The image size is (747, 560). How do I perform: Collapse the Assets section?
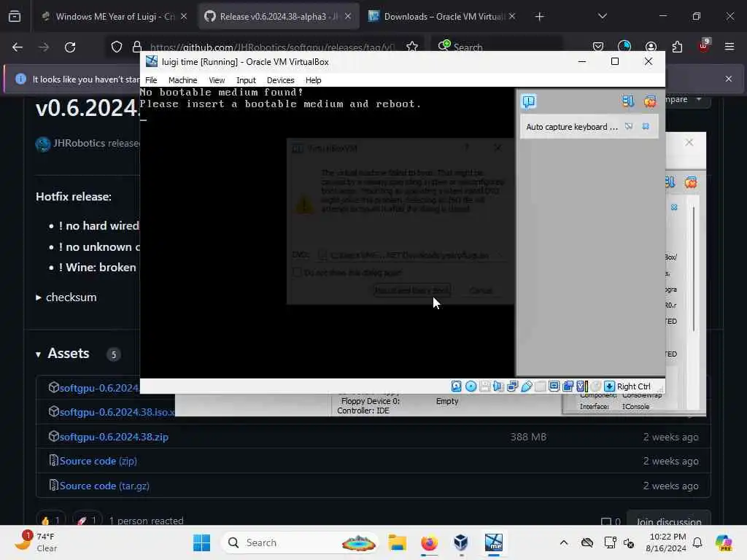pos(63,354)
